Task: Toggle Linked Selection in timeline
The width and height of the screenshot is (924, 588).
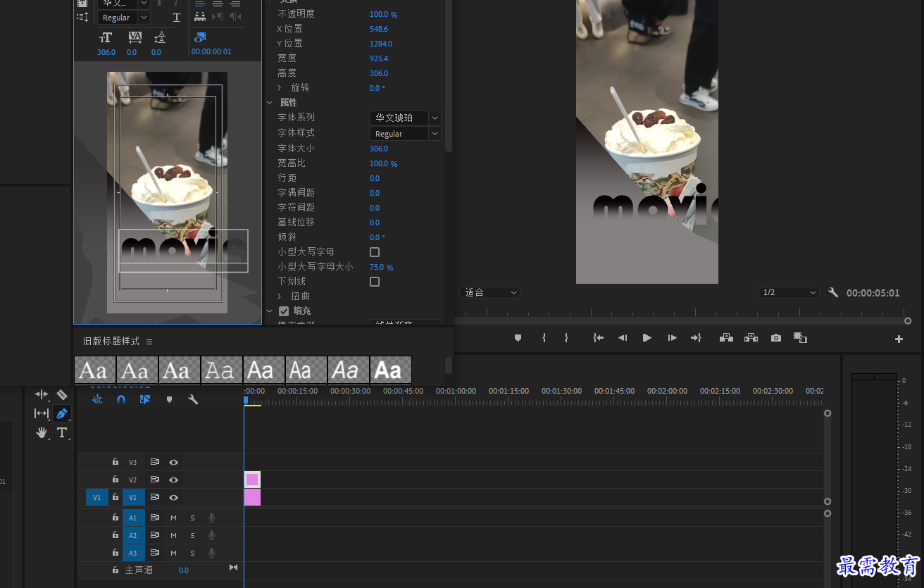Action: click(145, 399)
